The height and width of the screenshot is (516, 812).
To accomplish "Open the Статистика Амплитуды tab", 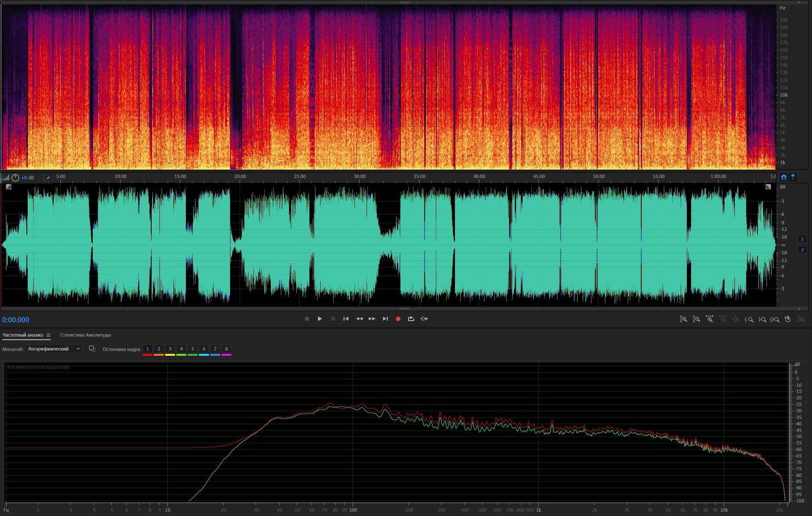I will point(85,335).
